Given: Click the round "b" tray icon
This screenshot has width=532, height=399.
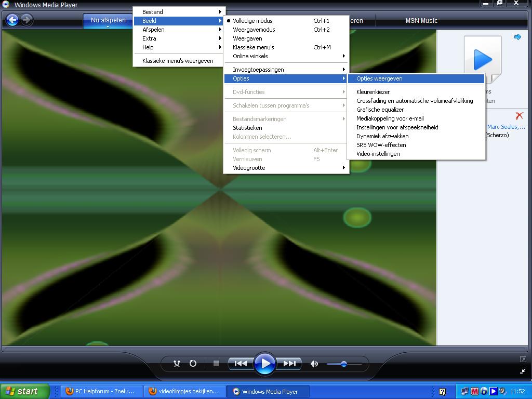Looking at the screenshot, I should [x=484, y=391].
